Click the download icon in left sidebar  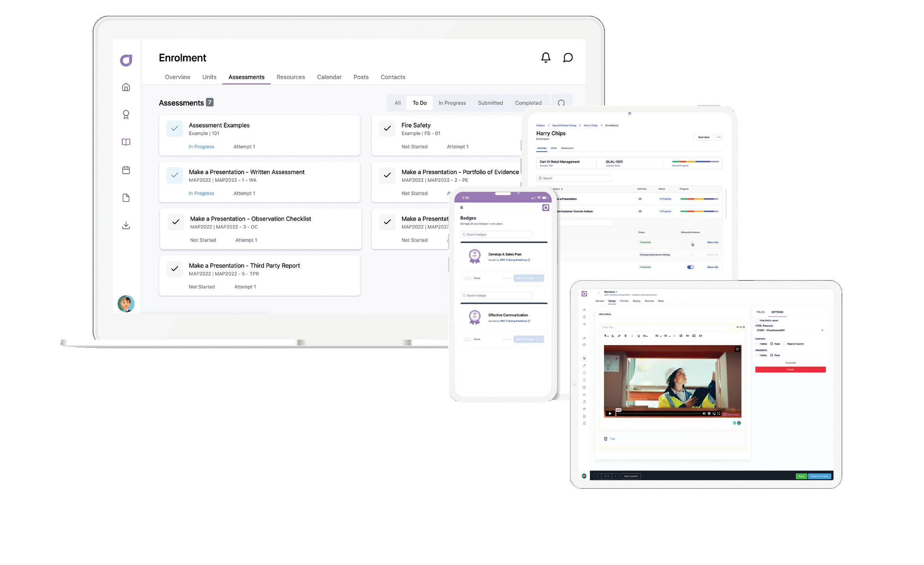126,225
